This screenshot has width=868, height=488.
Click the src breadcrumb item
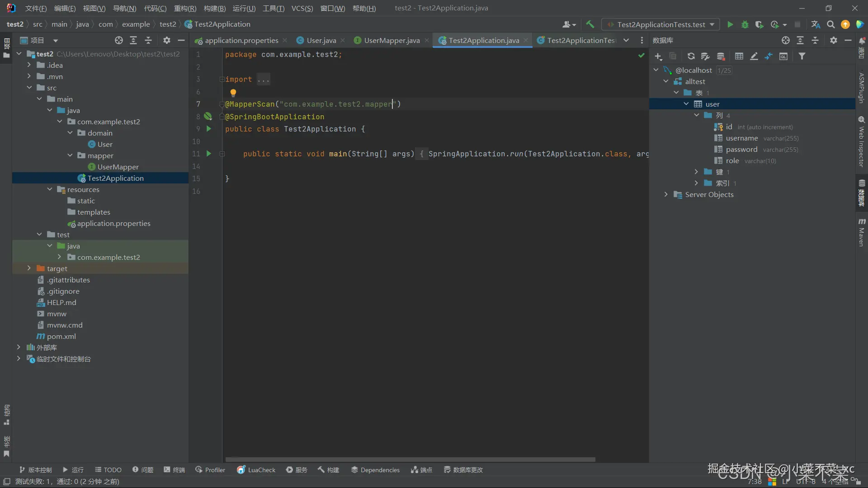[38, 24]
